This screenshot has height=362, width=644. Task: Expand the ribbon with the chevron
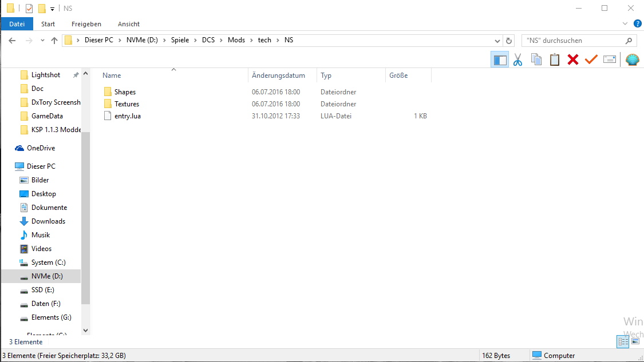pyautogui.click(x=625, y=24)
